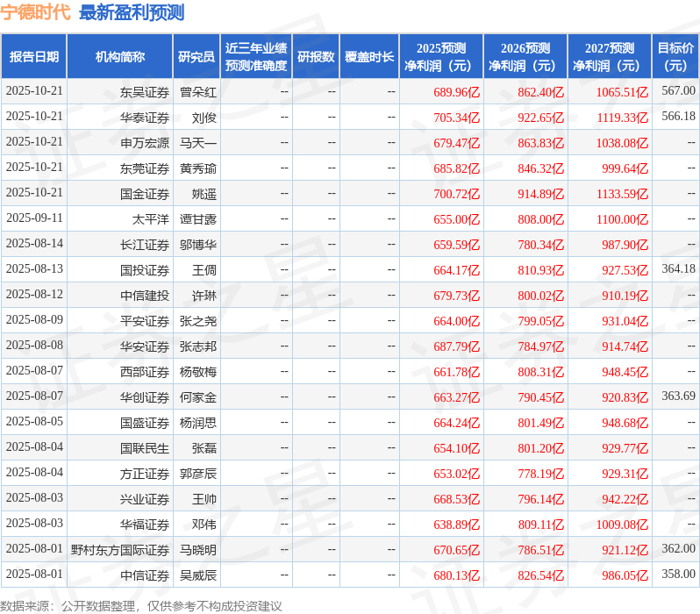Select the 1009.08亿 forecast value
Image resolution: width=700 pixels, height=614 pixels.
(622, 525)
